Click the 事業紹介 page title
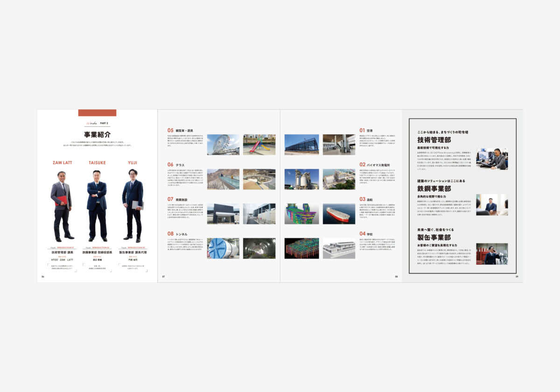560x392 pixels. pos(97,134)
